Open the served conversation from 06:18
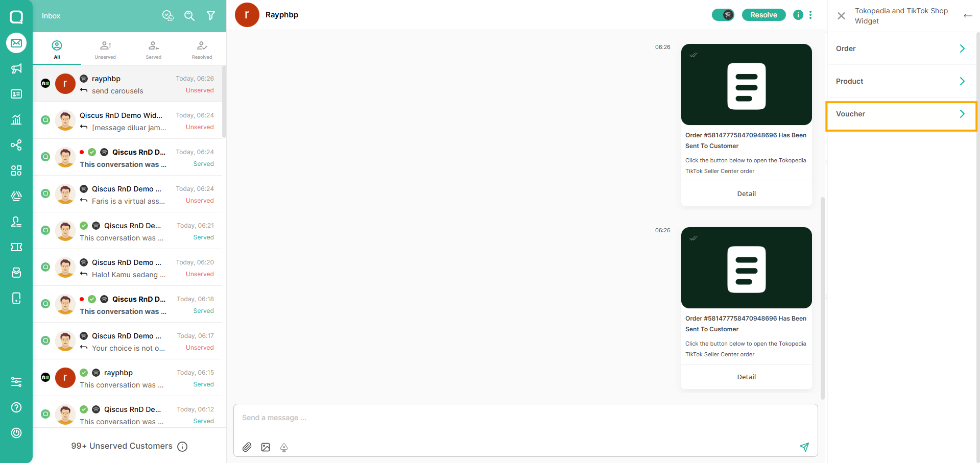Screen dimensions: 980x463 [128, 304]
